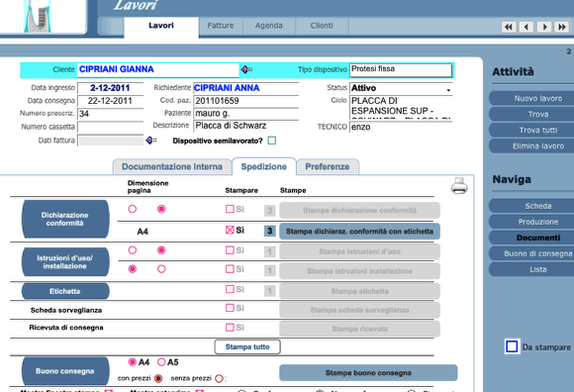Screen dimensions: 574x392
Task: Select second page size radio for Dichiarazione conformità
Action: (x=161, y=209)
